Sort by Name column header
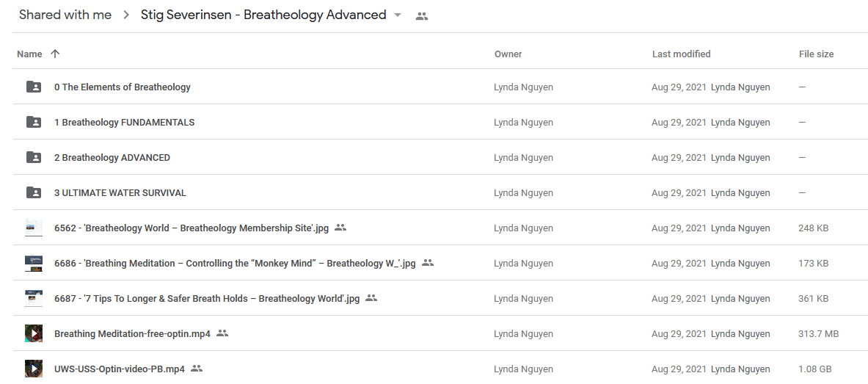Image resolution: width=868 pixels, height=384 pixels. [29, 54]
